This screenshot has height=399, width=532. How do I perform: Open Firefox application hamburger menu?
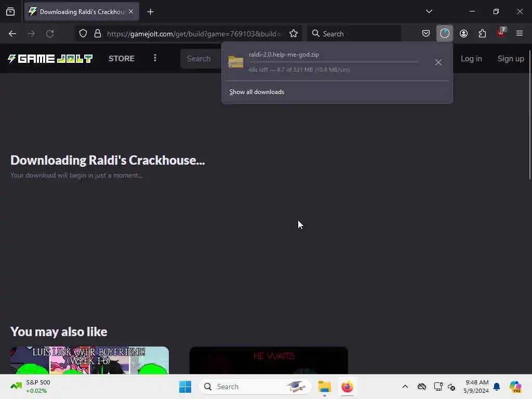520,34
